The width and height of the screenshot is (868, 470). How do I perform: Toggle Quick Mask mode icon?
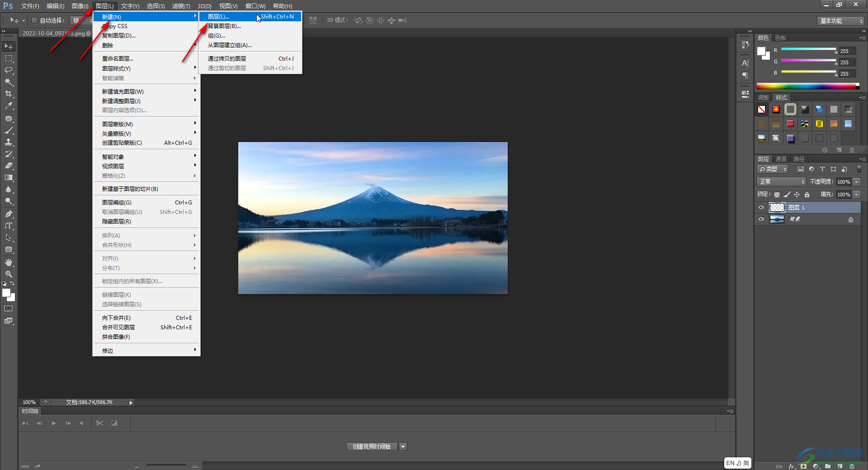click(9, 309)
